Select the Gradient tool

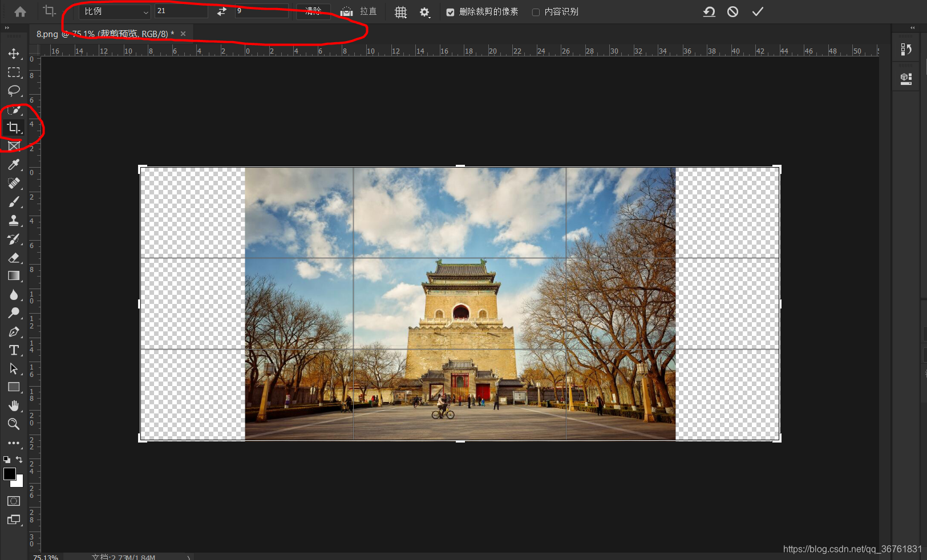pyautogui.click(x=14, y=276)
